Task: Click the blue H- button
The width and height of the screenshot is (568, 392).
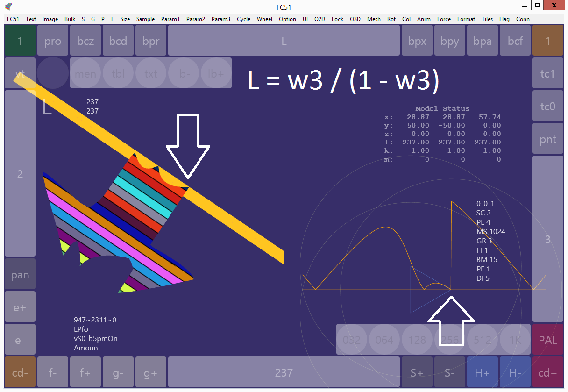Action: [515, 372]
